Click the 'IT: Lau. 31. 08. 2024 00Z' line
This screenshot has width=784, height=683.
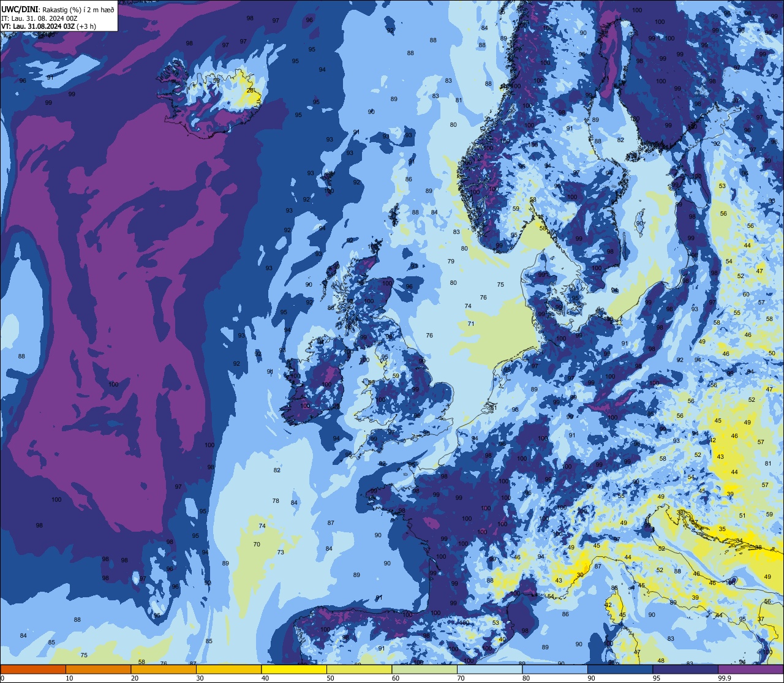39,18
